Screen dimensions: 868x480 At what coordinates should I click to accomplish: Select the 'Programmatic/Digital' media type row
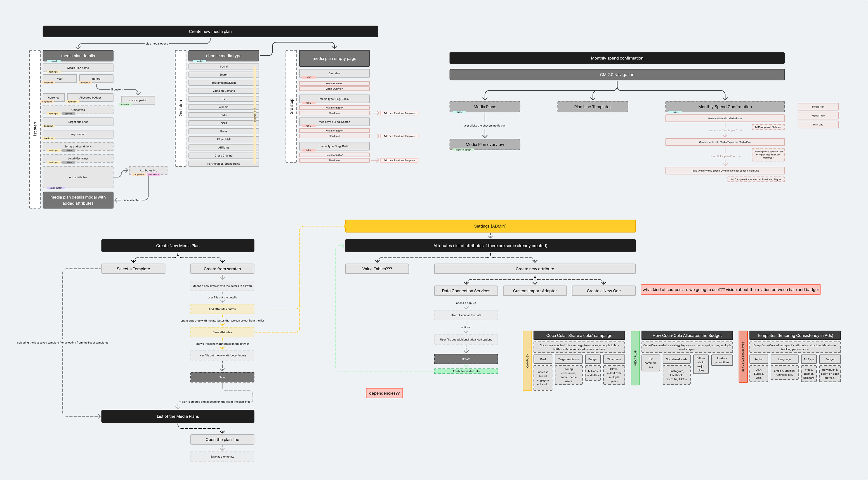coord(223,83)
